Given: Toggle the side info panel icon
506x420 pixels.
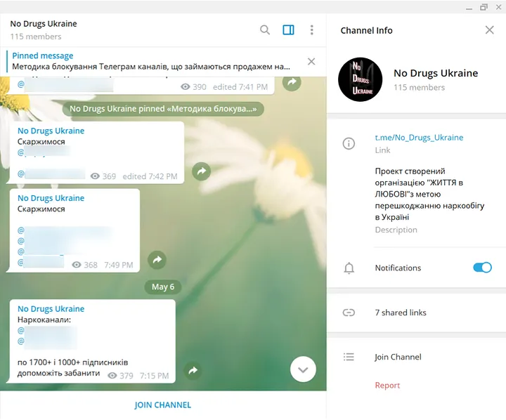Looking at the screenshot, I should (288, 29).
